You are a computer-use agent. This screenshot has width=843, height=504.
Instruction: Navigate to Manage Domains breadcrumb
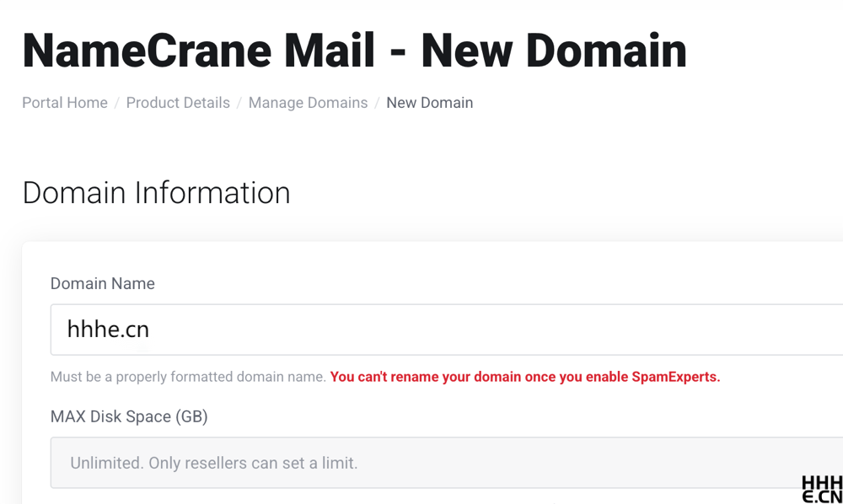tap(308, 103)
